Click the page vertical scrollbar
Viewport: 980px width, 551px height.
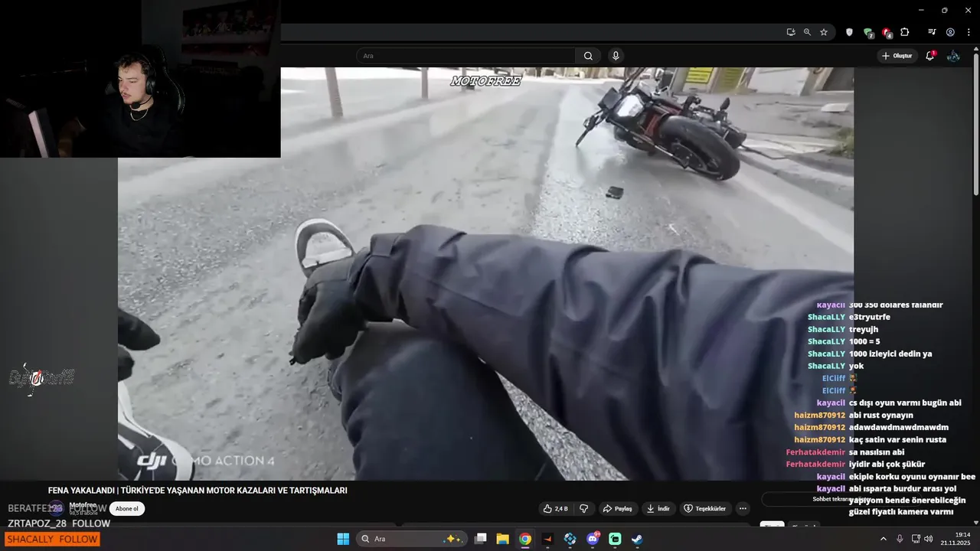point(975,122)
